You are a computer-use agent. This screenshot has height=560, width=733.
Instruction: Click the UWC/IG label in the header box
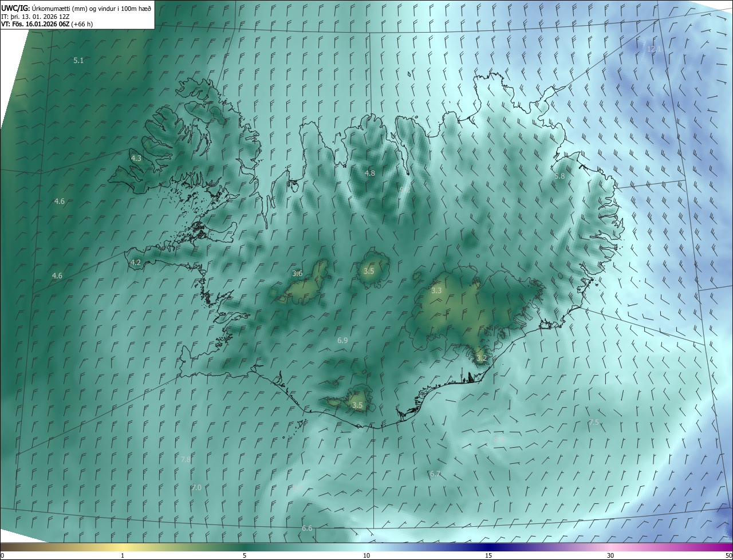coord(15,7)
